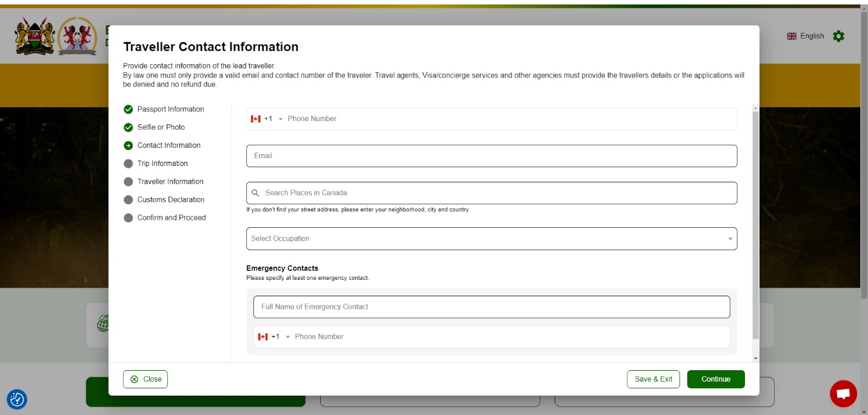Click the form's vertical scrollbar

755,224
